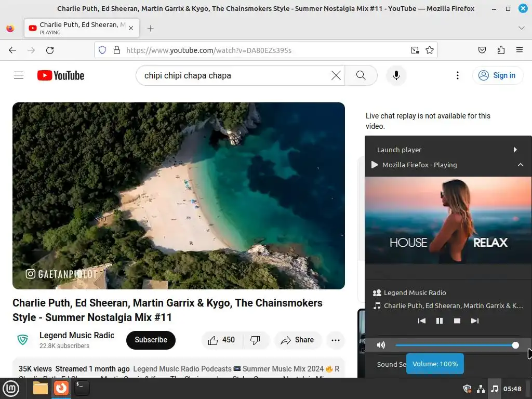Viewport: 532px width, 399px height.
Task: Clear the search query with X
Action: (336, 75)
